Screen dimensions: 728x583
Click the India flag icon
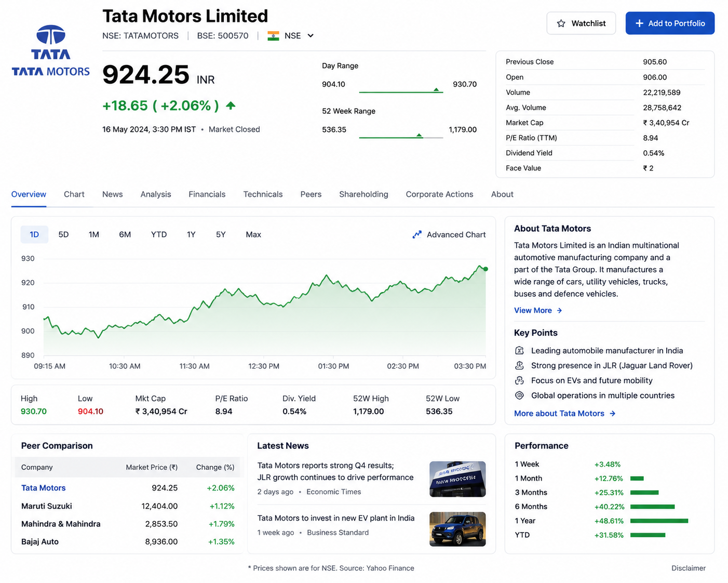[x=273, y=36]
